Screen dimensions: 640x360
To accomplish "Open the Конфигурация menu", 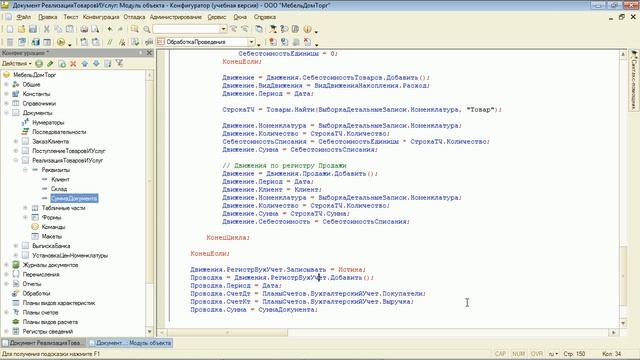I will [x=101, y=17].
